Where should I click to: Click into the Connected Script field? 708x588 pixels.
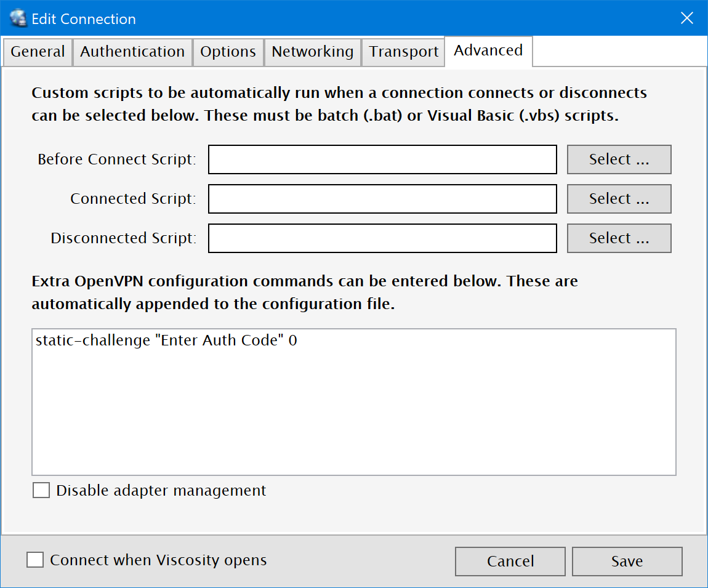click(x=382, y=199)
